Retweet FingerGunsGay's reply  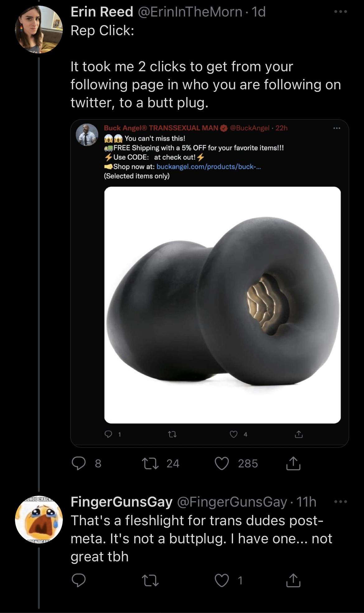150,580
